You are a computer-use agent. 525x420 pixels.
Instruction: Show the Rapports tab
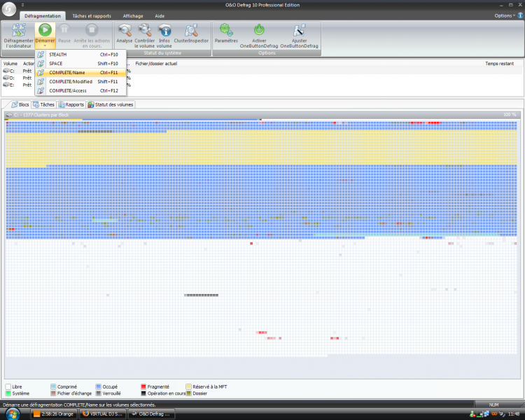[x=71, y=104]
